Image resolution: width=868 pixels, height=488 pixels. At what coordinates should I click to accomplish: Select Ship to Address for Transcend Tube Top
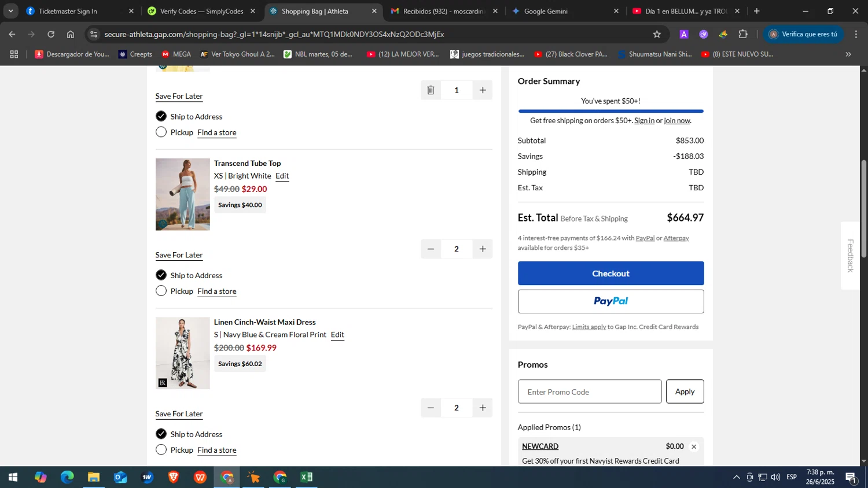[161, 275]
